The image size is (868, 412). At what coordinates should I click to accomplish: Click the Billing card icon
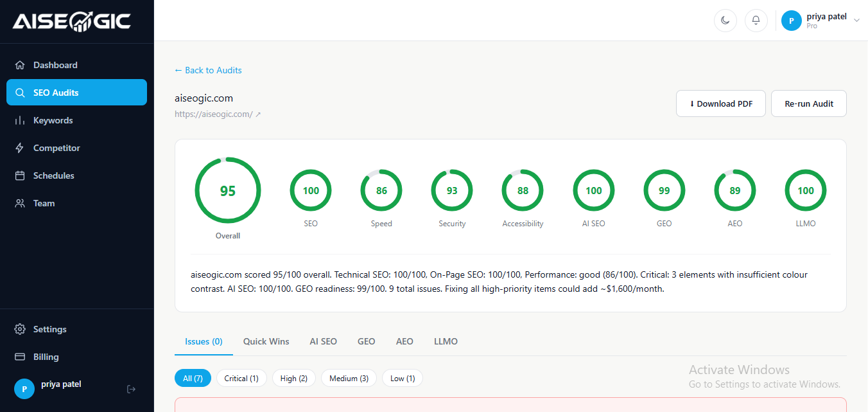(x=20, y=357)
